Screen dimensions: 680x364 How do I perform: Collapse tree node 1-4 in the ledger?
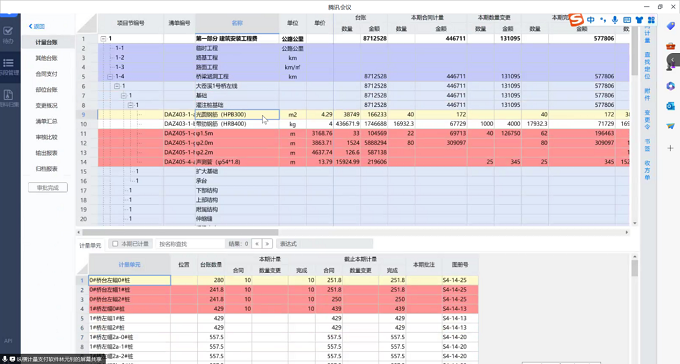[x=110, y=76]
